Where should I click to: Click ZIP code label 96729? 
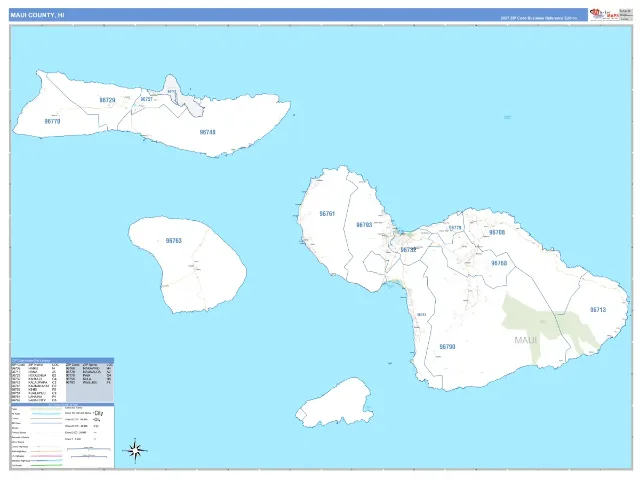[107, 100]
